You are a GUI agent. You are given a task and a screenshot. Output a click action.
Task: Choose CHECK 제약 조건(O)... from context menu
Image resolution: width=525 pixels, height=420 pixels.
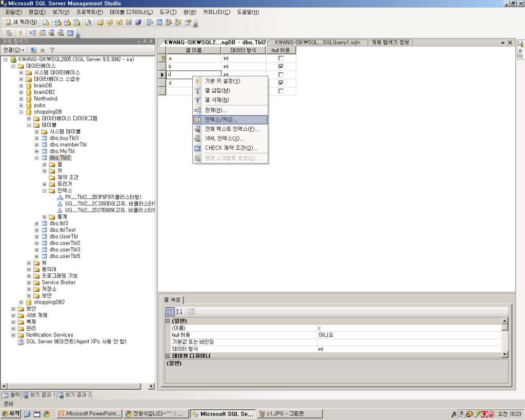click(230, 148)
